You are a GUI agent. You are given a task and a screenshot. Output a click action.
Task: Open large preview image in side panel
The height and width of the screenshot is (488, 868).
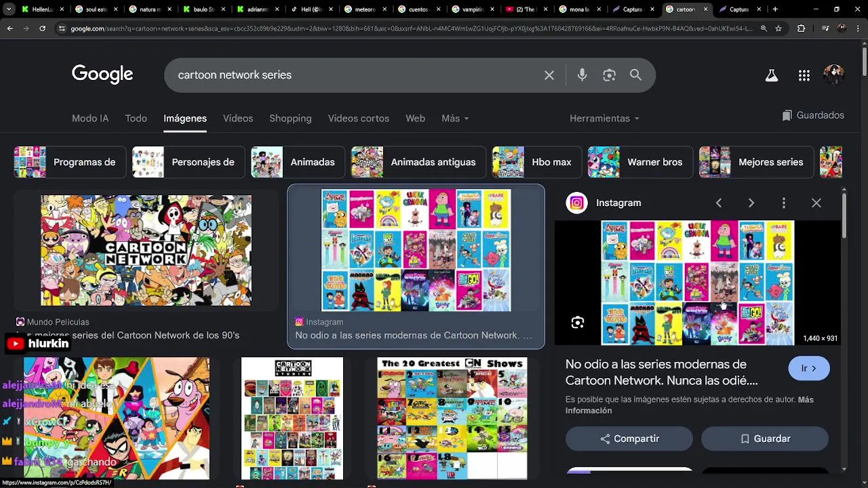pos(697,283)
